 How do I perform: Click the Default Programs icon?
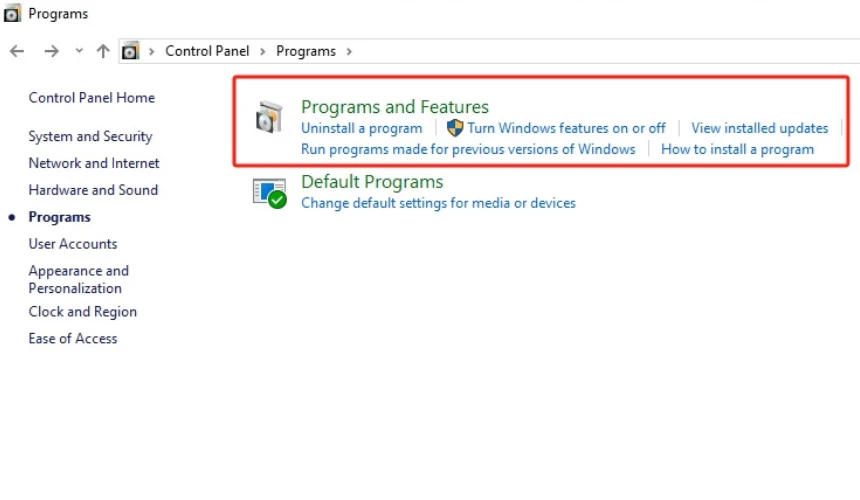point(269,192)
